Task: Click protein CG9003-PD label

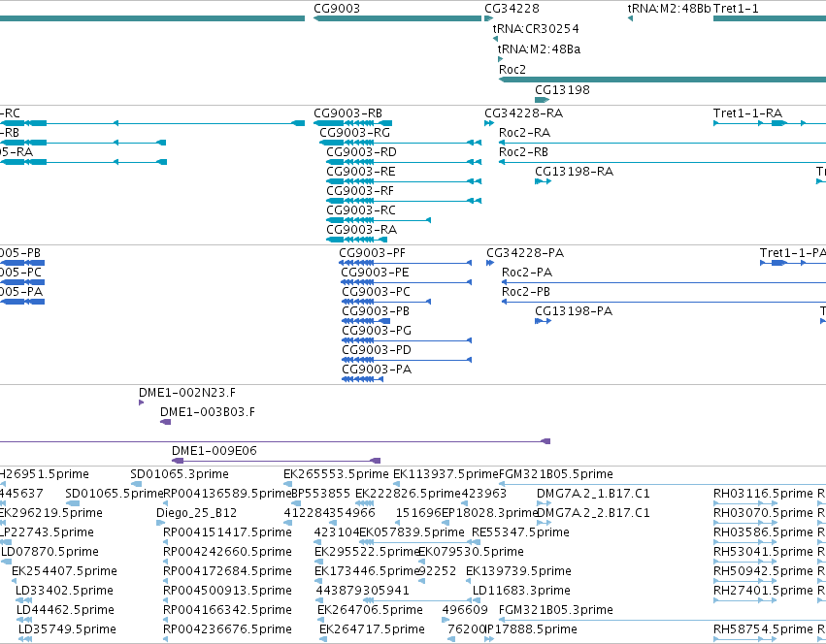Action: click(377, 351)
